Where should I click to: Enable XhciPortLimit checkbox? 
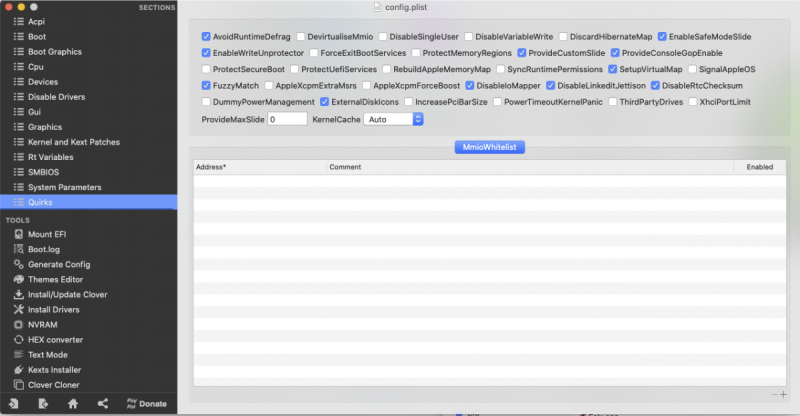point(693,102)
